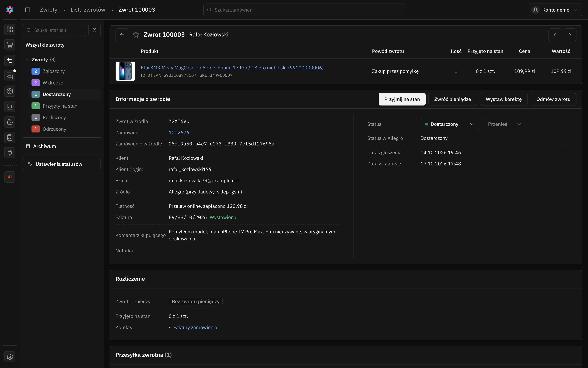Show Wszystkie zwroty list
The width and height of the screenshot is (588, 368).
[45, 45]
